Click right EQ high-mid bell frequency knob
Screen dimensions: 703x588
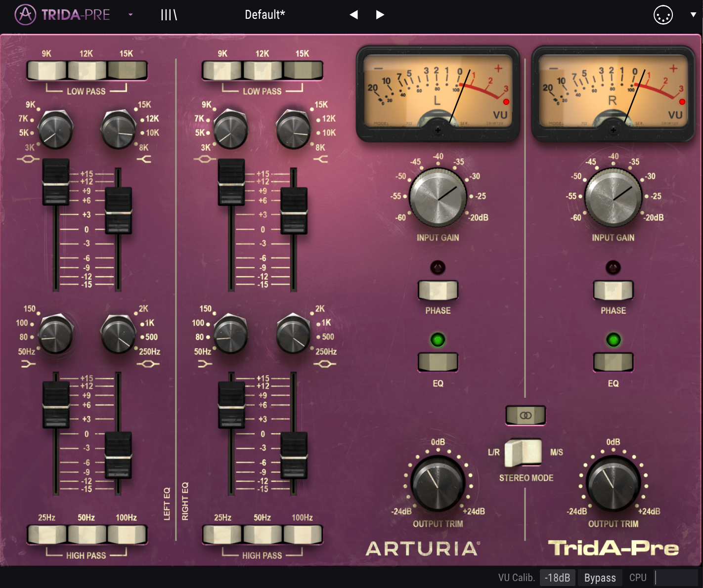(231, 129)
